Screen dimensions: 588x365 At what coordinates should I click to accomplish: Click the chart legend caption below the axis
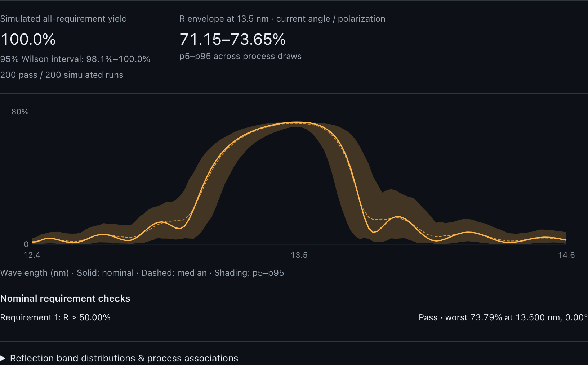tap(142, 273)
